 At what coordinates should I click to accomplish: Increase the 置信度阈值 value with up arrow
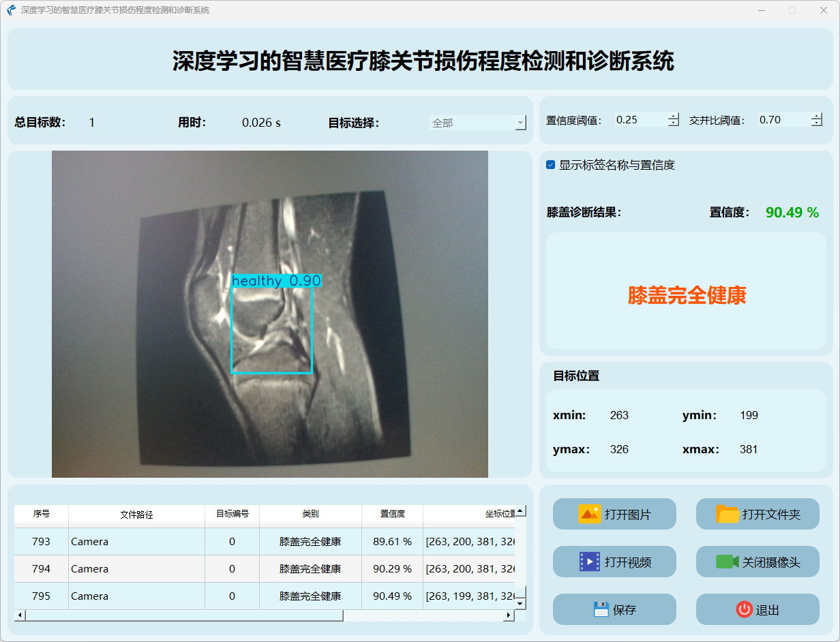tap(674, 116)
